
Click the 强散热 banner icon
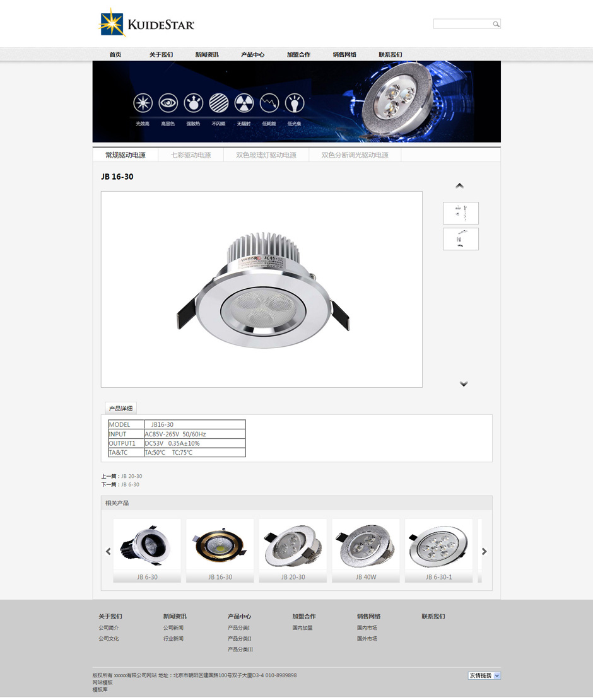(x=193, y=103)
